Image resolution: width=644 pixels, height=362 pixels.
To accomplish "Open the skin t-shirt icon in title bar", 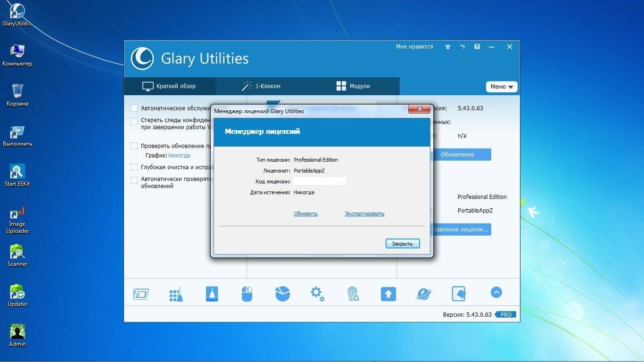I will tap(448, 47).
